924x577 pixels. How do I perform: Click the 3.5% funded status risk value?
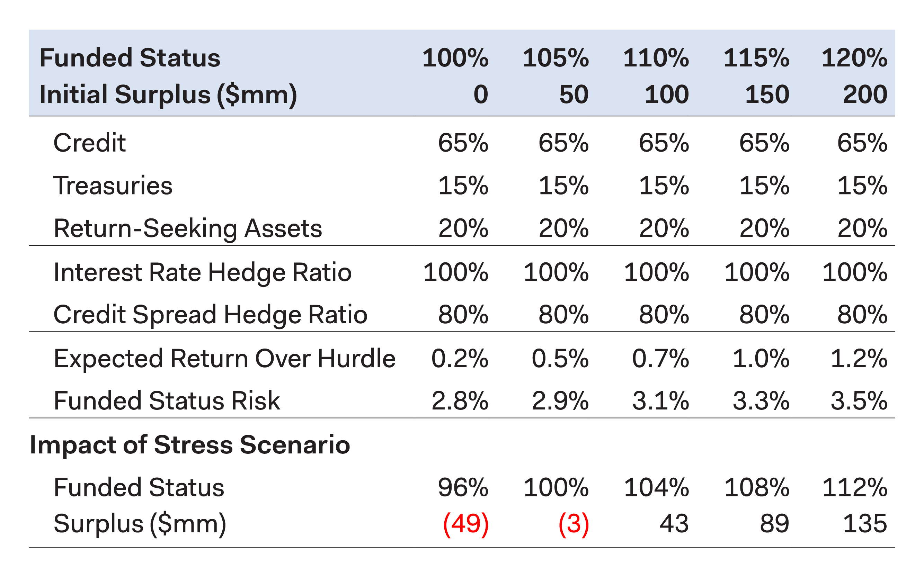(x=859, y=401)
